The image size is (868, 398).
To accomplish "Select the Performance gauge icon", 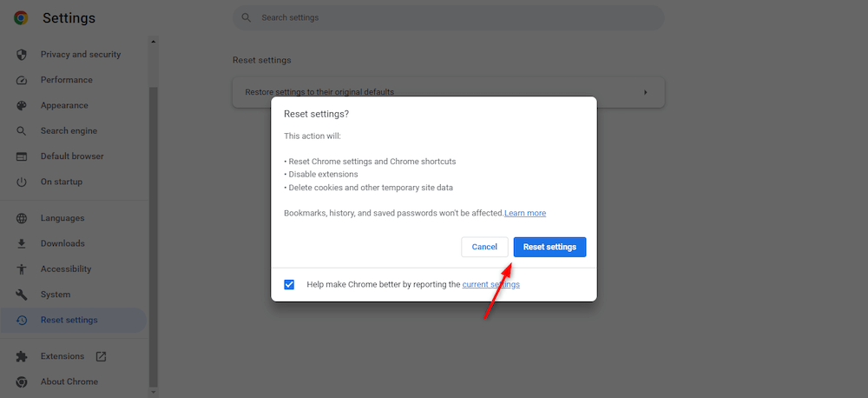I will coord(22,80).
